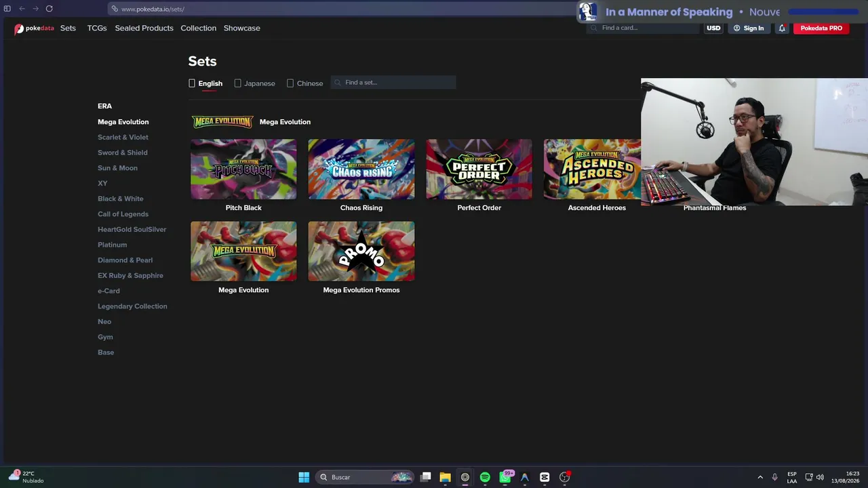Image resolution: width=868 pixels, height=488 pixels.
Task: Open CapCut from the taskbar
Action: click(545, 477)
